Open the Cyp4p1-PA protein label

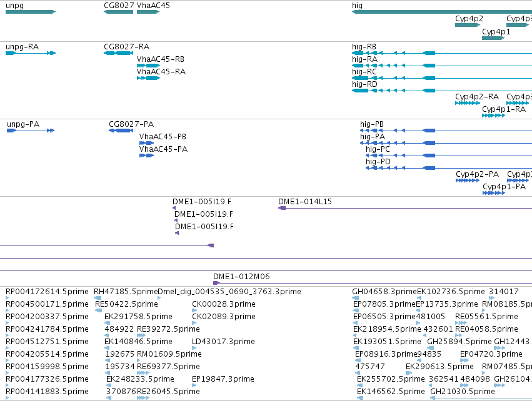[504, 187]
